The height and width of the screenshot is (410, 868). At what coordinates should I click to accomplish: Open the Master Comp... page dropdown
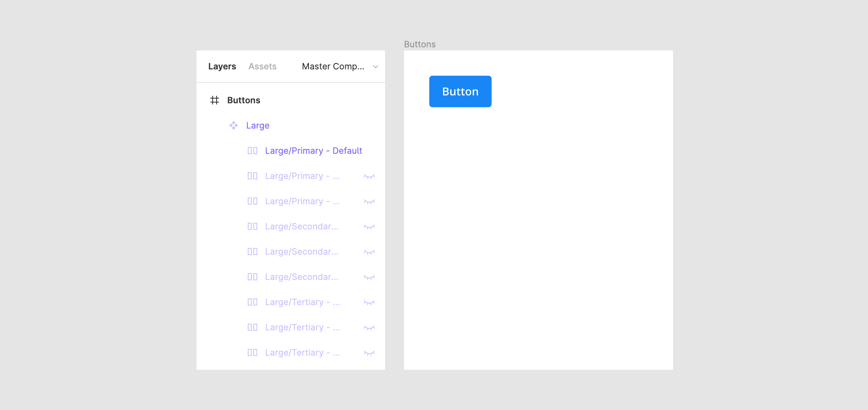(x=340, y=66)
